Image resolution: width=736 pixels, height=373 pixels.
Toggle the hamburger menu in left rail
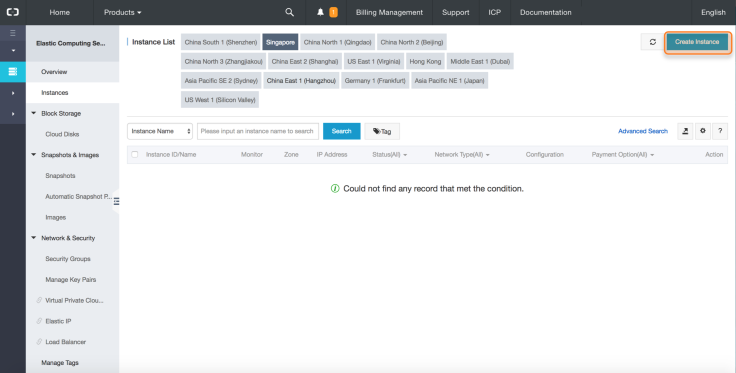(x=13, y=33)
